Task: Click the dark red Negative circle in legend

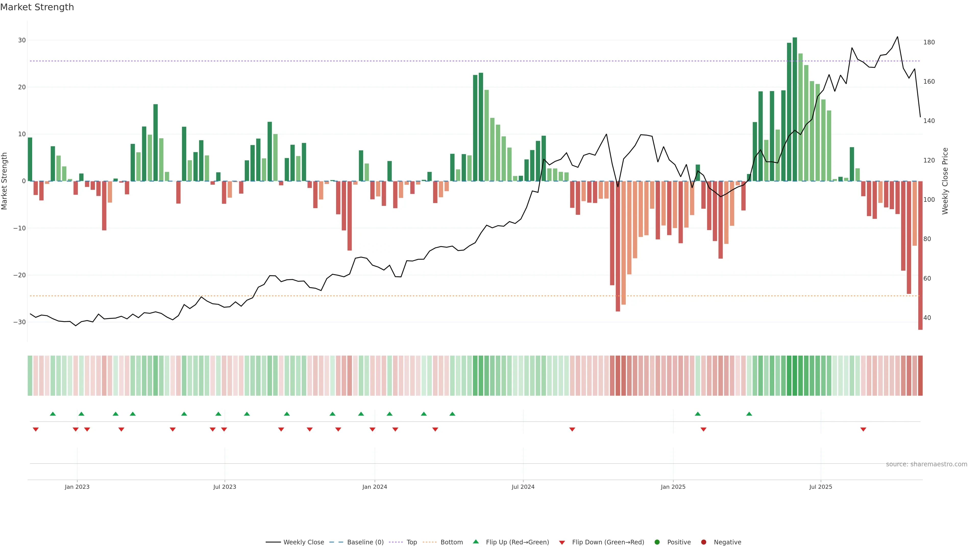Action: coord(703,542)
